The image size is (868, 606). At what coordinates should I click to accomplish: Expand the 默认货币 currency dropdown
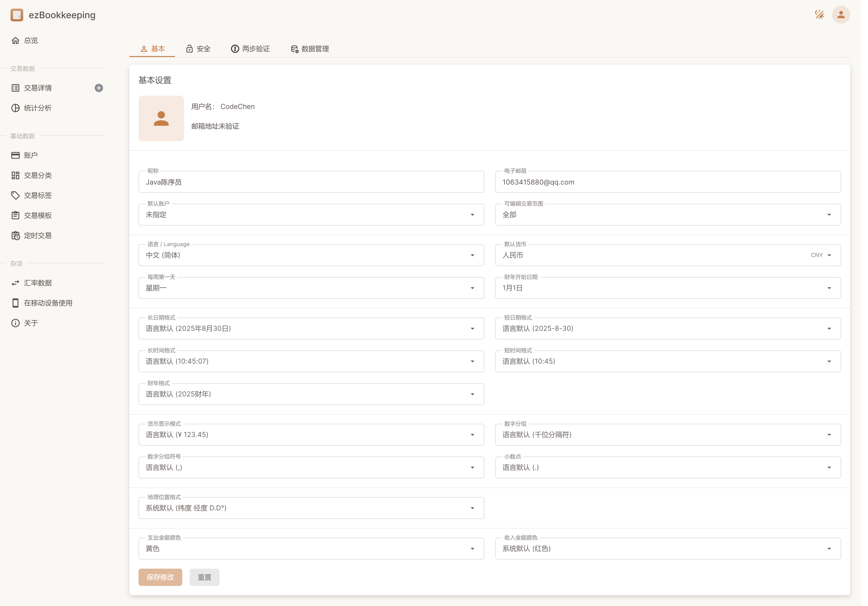(668, 255)
